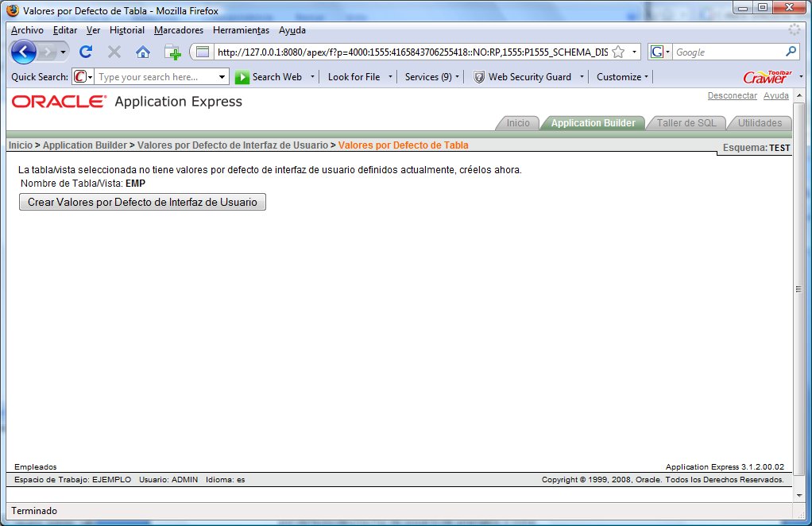Switch to the Taller de SQL tab

pyautogui.click(x=686, y=123)
